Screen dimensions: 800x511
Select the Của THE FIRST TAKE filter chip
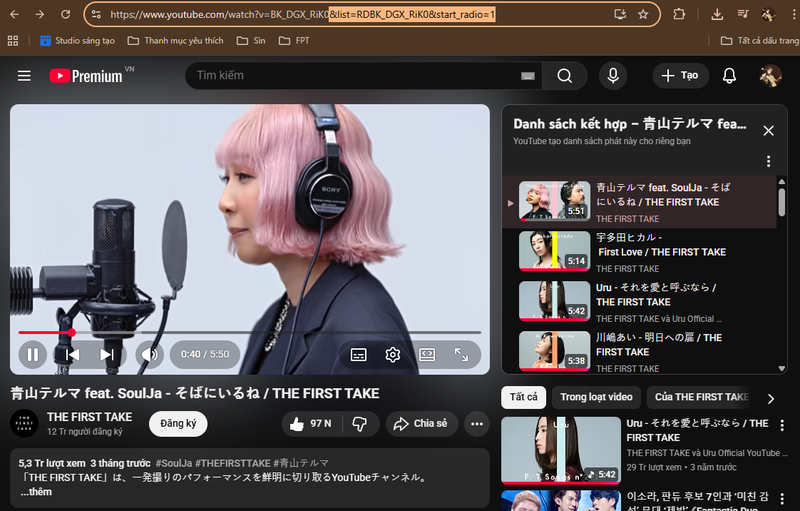pos(701,397)
